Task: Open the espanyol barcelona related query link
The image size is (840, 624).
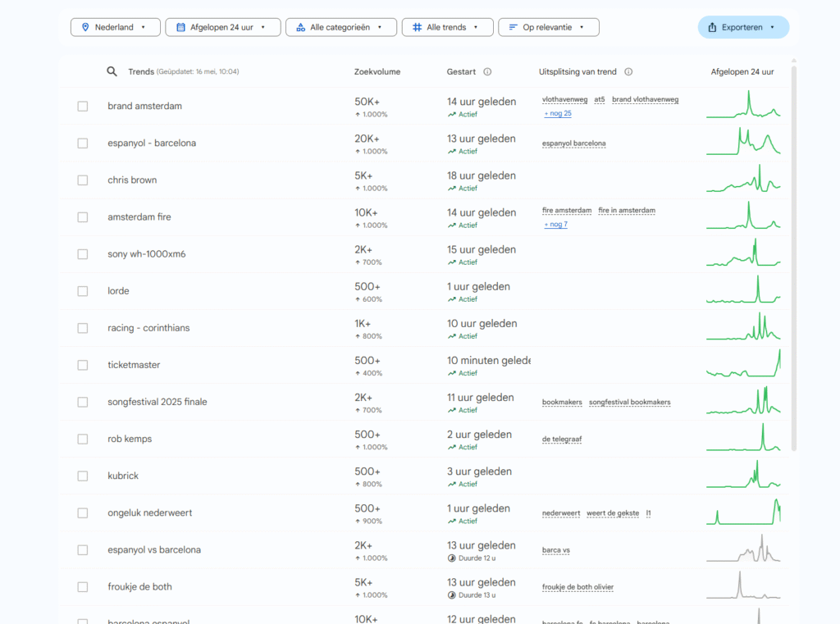Action: click(573, 143)
